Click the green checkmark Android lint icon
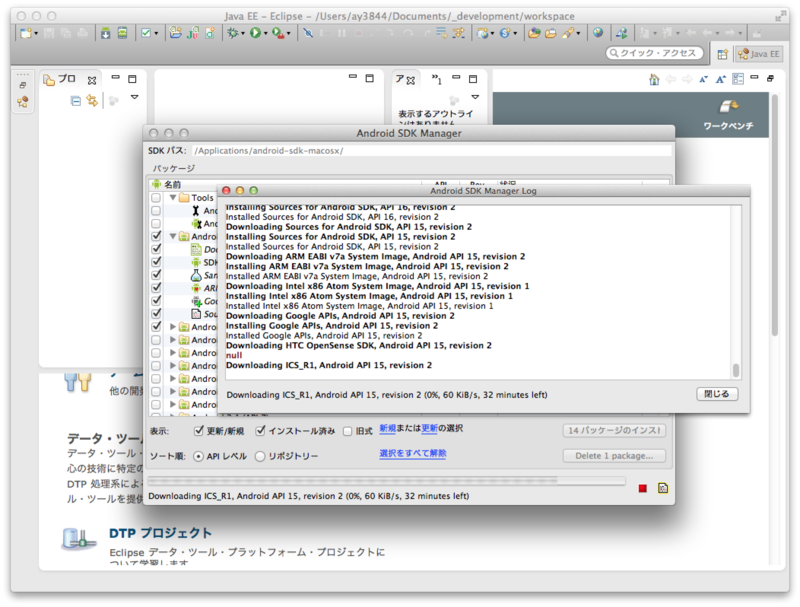This screenshot has width=800, height=607. pos(146,33)
